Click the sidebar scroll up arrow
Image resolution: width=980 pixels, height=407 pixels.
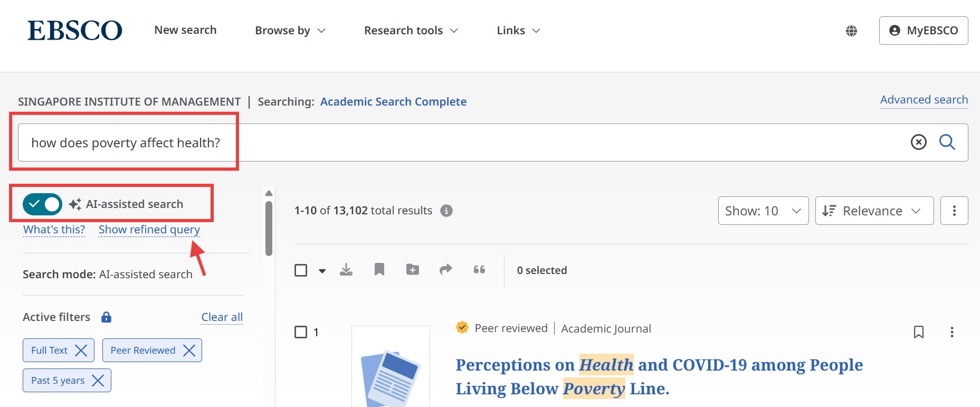click(269, 193)
